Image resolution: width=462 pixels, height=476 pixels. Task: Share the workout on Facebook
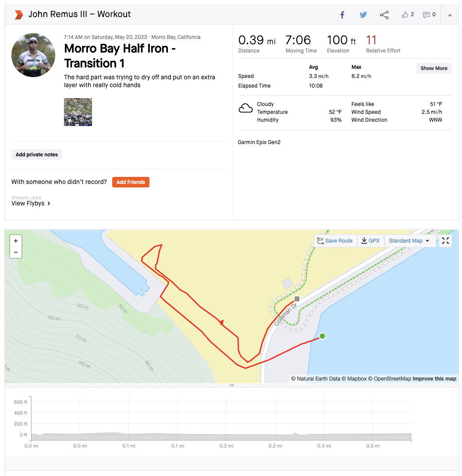tap(342, 15)
